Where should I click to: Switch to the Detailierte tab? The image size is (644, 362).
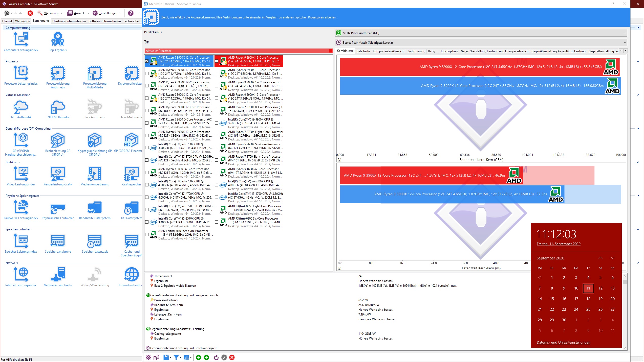pos(363,51)
